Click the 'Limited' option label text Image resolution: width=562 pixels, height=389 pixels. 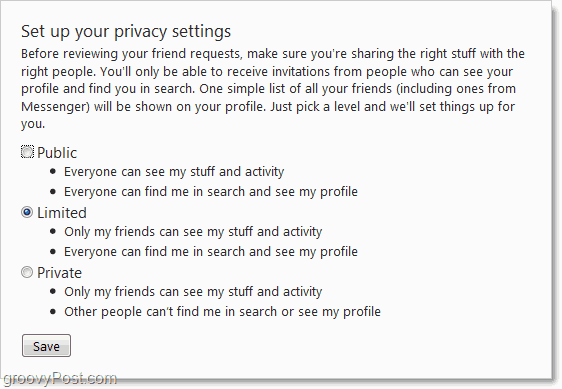[62, 213]
